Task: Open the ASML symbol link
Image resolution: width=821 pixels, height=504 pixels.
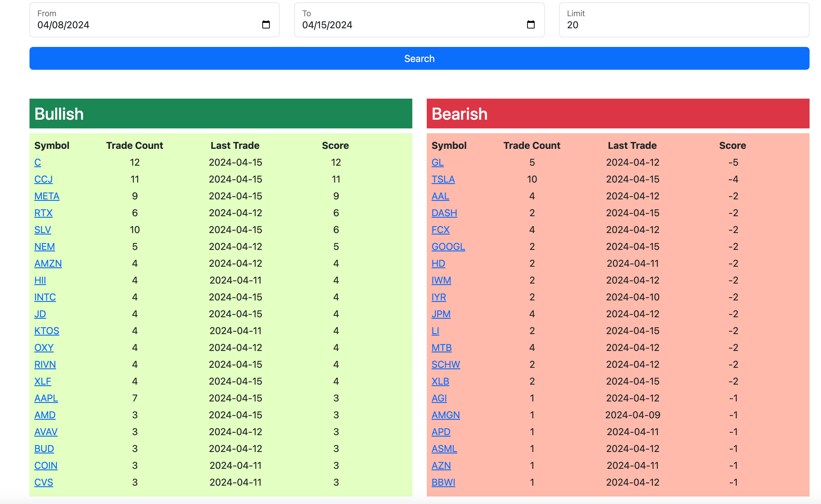Action: (444, 449)
